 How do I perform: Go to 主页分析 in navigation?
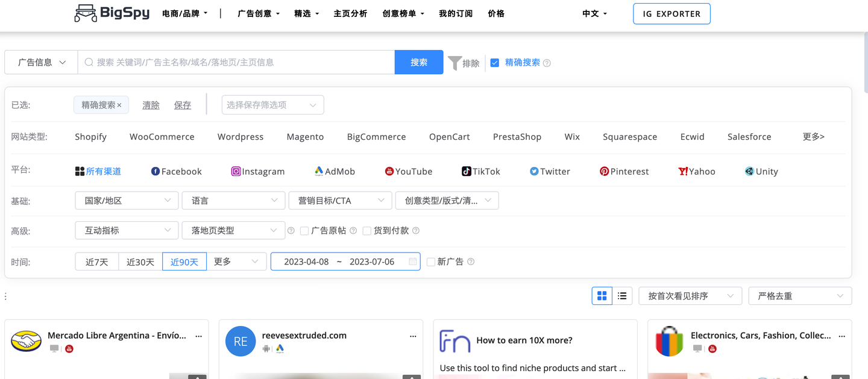tap(350, 13)
